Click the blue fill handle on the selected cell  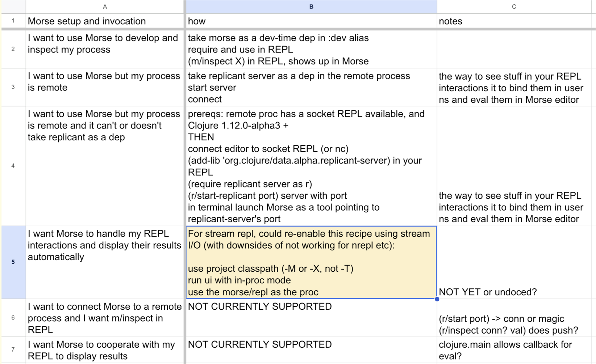437,299
